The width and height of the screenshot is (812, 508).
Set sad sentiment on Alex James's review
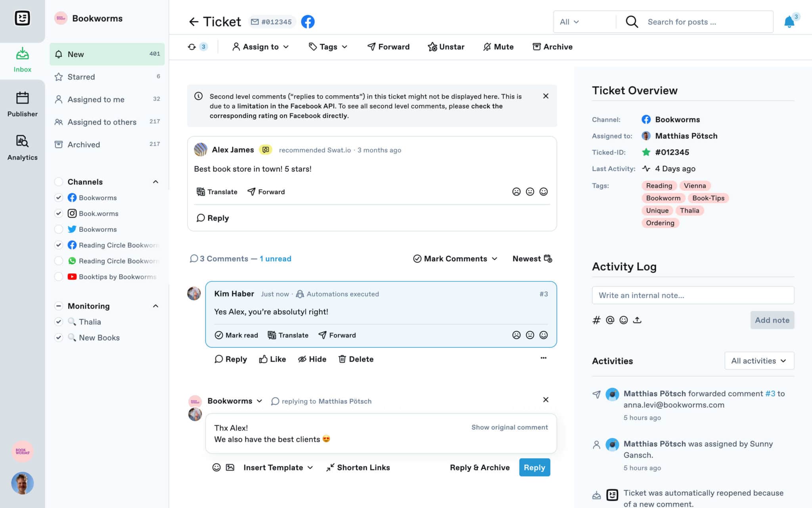coord(516,192)
